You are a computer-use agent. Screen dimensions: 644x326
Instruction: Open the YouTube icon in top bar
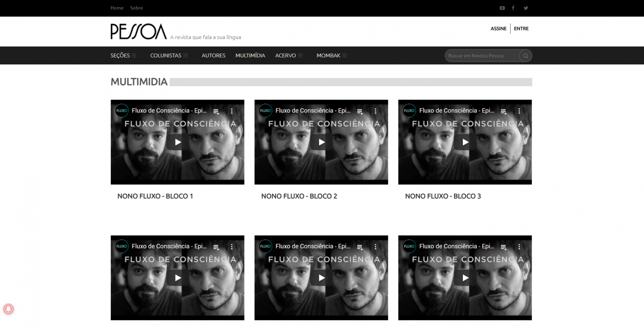point(502,8)
